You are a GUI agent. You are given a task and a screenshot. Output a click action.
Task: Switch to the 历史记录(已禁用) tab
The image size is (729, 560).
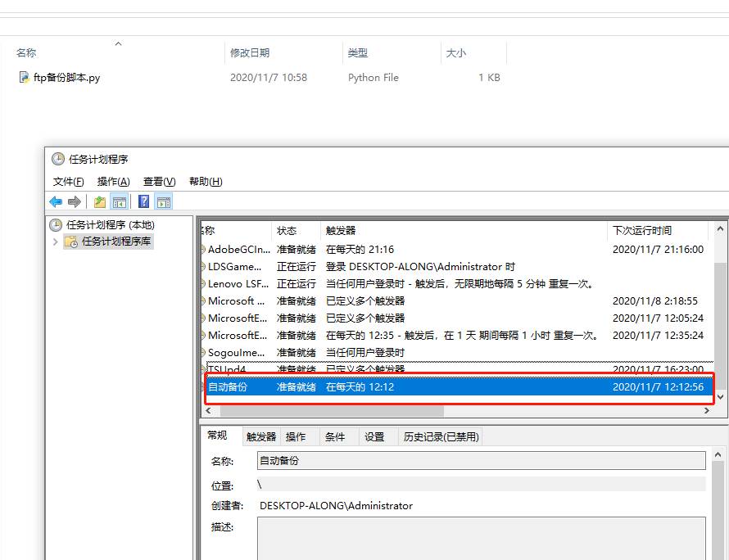(x=441, y=437)
